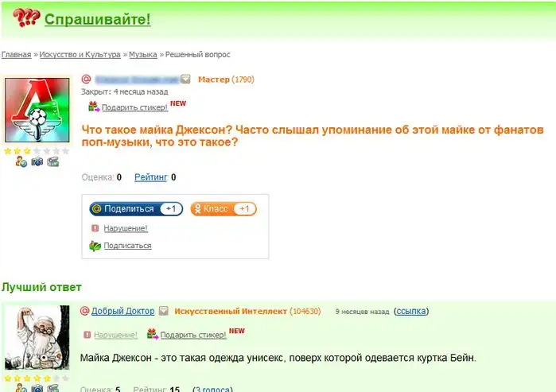Screen dimensions: 556x392
Task: Click the video camera icon under asker's avatar
Action: point(52,162)
